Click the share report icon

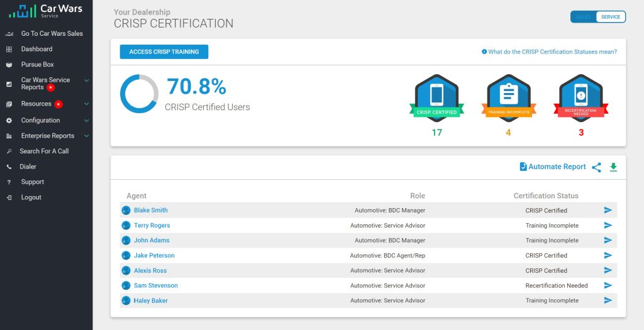pyautogui.click(x=596, y=167)
